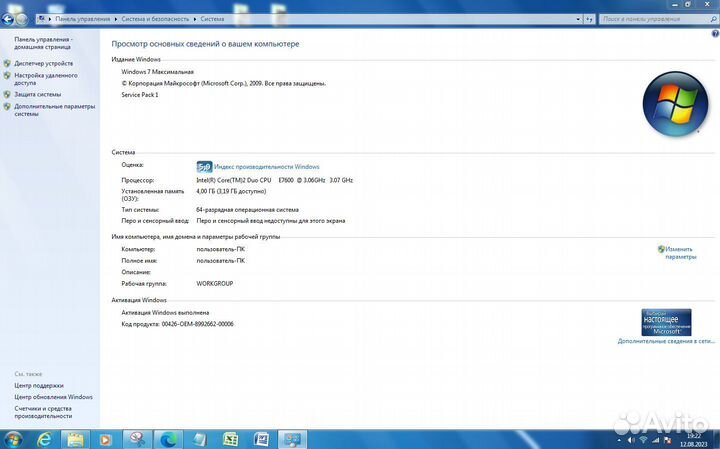Screen dimensions: 720x449
Task: Open the help question mark icon
Action: point(715,34)
